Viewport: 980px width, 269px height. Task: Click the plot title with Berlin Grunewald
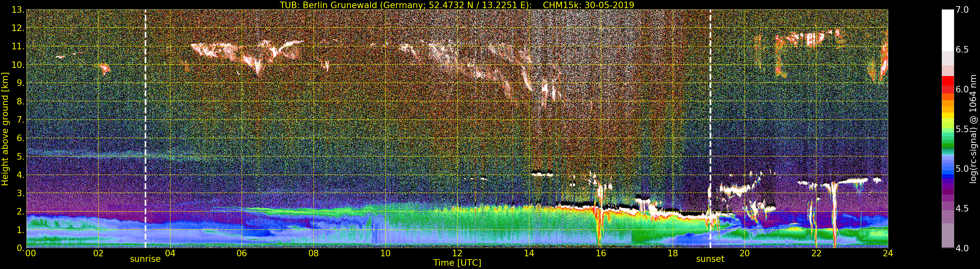457,5
